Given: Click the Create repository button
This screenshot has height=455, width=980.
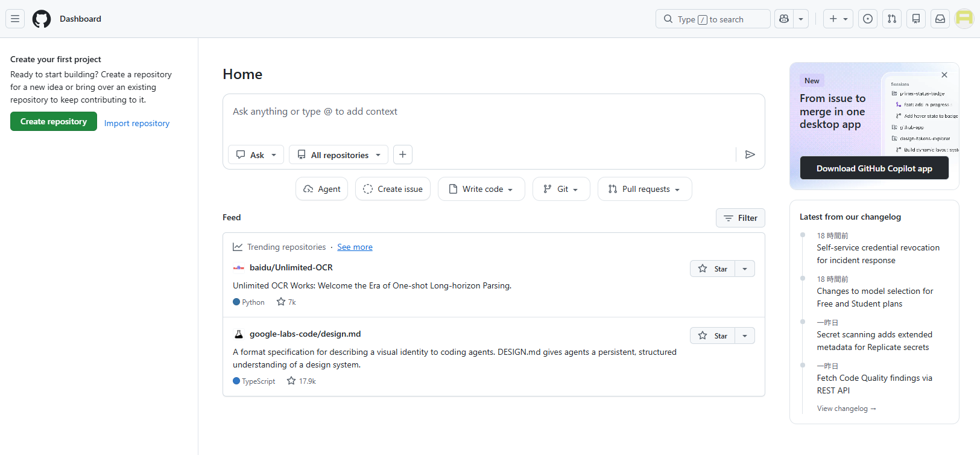Looking at the screenshot, I should [x=54, y=121].
